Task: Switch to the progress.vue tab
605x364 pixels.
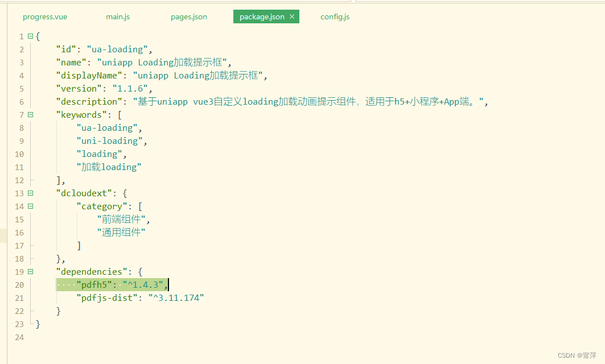Action: (x=44, y=16)
